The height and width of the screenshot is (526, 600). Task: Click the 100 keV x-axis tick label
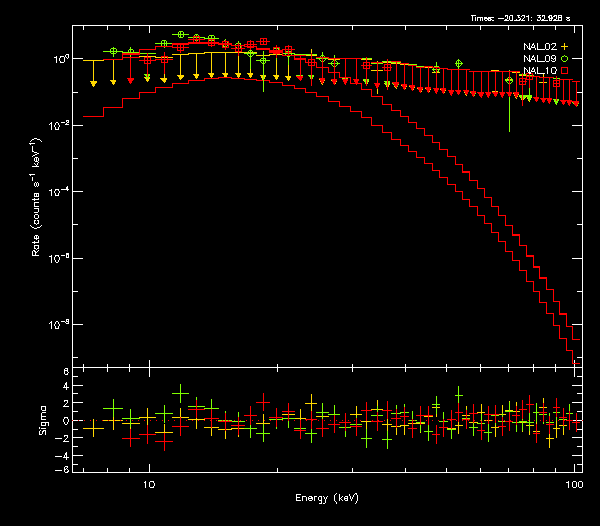click(x=574, y=484)
